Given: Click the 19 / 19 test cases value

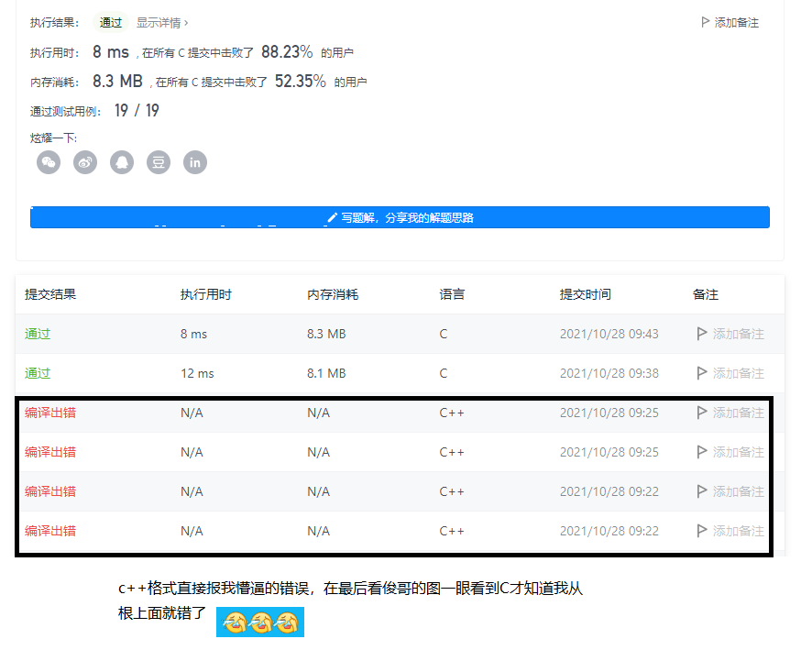Looking at the screenshot, I should 137,110.
